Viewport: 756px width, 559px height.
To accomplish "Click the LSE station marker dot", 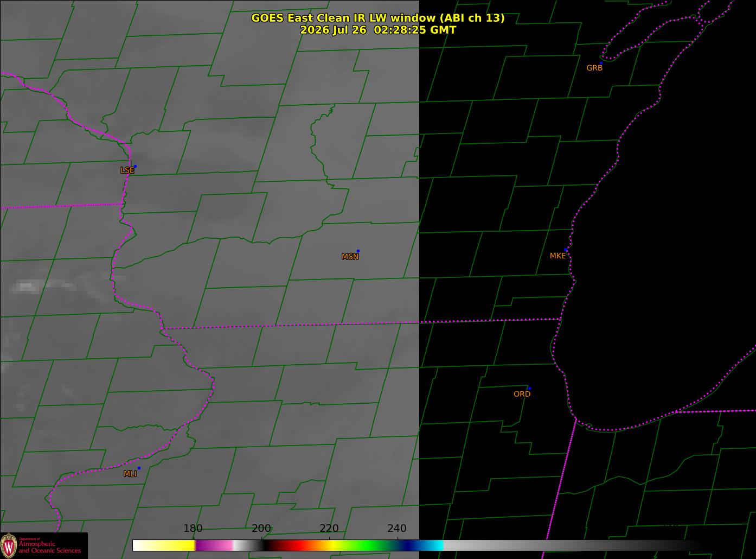I will [x=135, y=166].
